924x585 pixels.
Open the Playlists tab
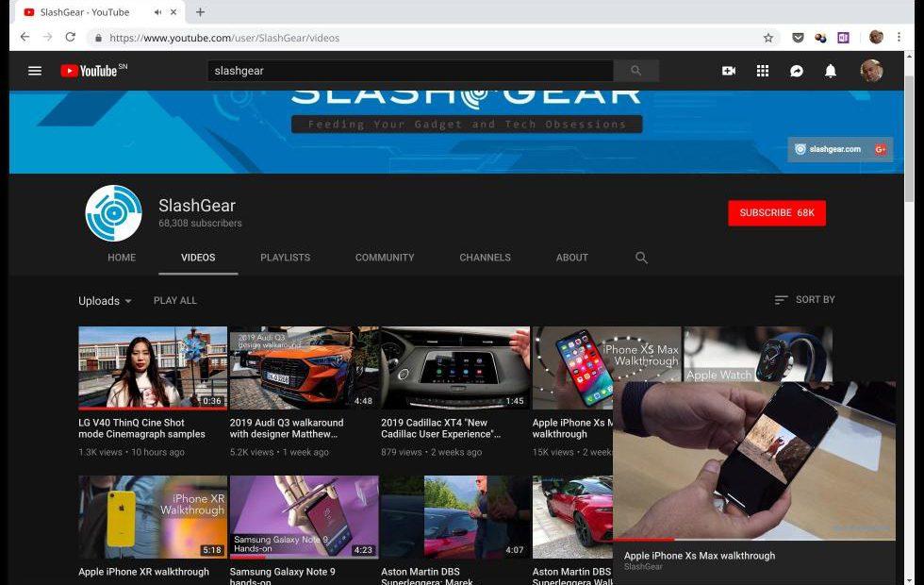tap(285, 258)
